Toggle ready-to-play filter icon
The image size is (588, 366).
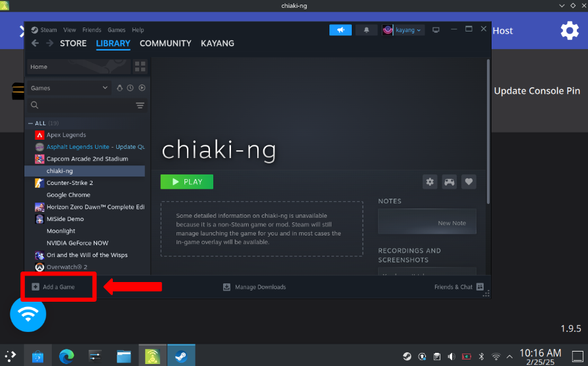(x=142, y=88)
